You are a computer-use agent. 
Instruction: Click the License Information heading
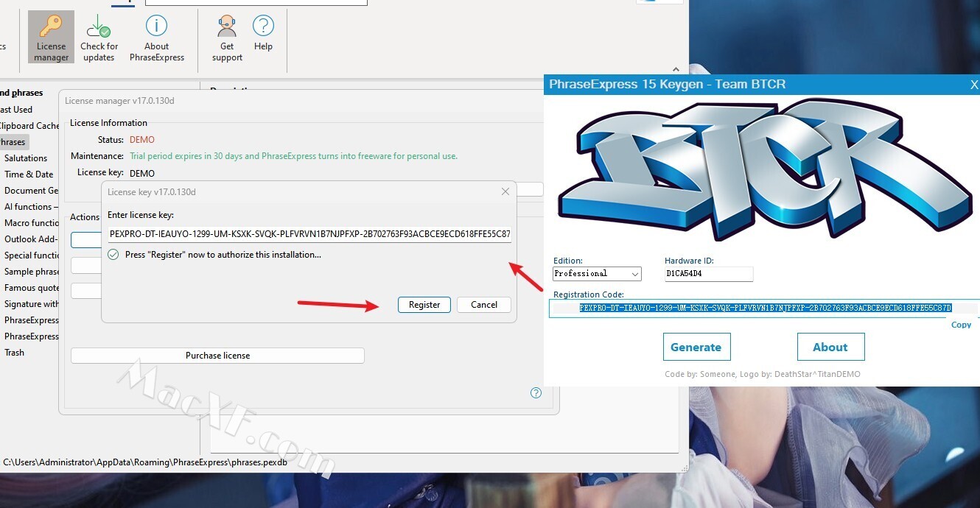(x=108, y=122)
